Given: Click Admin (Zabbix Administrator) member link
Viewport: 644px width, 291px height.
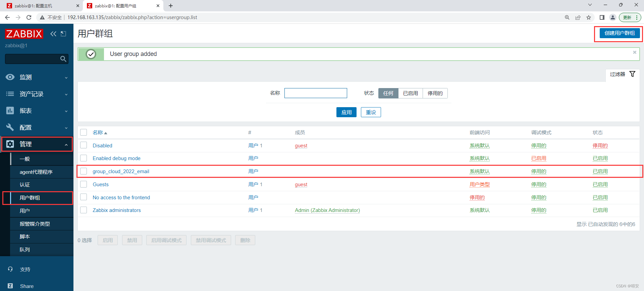Looking at the screenshot, I should [x=327, y=210].
